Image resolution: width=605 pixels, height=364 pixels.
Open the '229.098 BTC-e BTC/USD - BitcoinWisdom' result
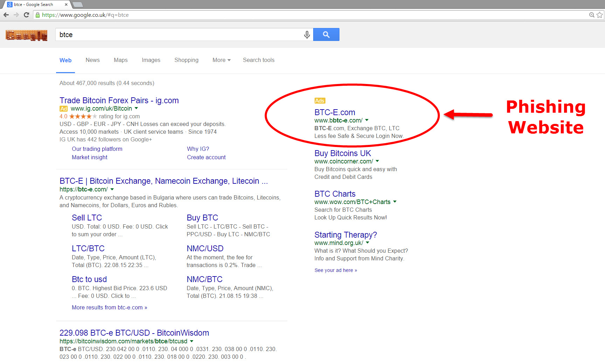pyautogui.click(x=134, y=333)
